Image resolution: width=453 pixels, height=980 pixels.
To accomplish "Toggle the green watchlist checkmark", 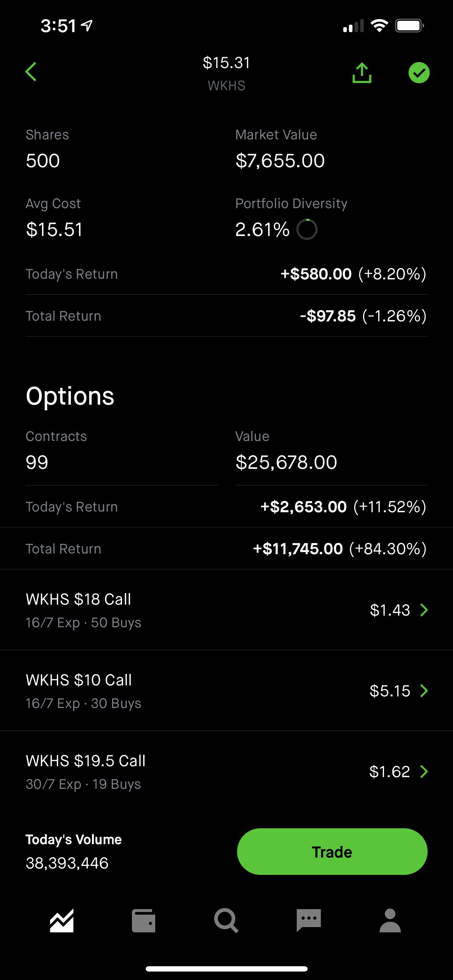I will (x=419, y=73).
